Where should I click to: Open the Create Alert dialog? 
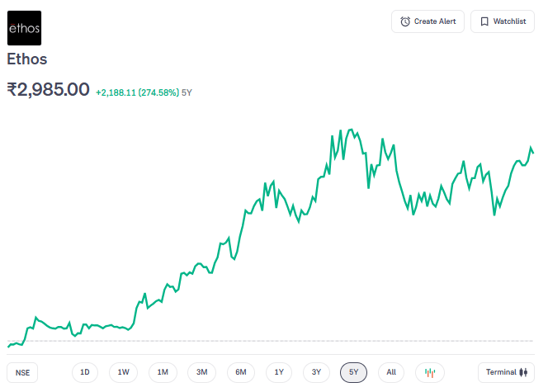point(428,21)
